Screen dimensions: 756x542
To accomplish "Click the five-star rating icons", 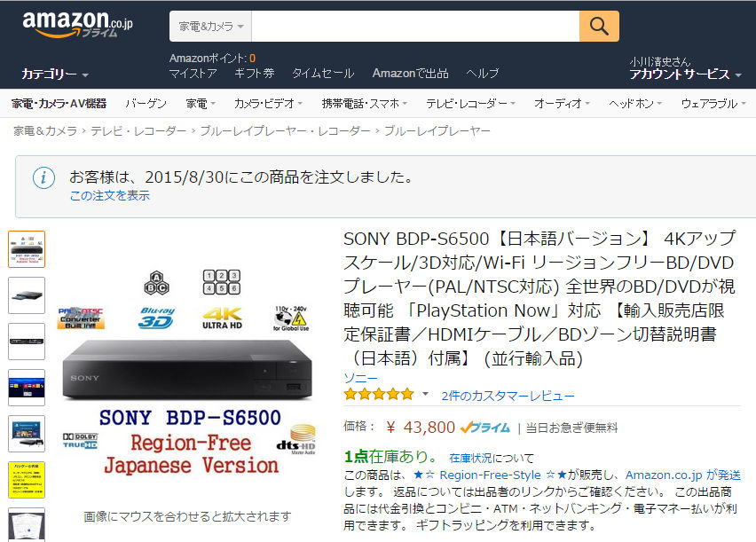I will pyautogui.click(x=379, y=395).
